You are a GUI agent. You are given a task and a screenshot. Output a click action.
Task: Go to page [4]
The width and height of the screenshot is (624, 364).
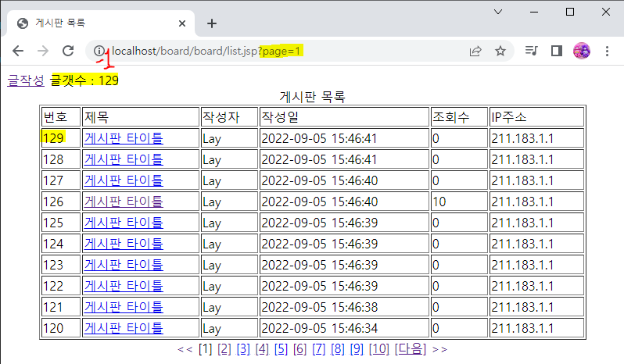[262, 349]
